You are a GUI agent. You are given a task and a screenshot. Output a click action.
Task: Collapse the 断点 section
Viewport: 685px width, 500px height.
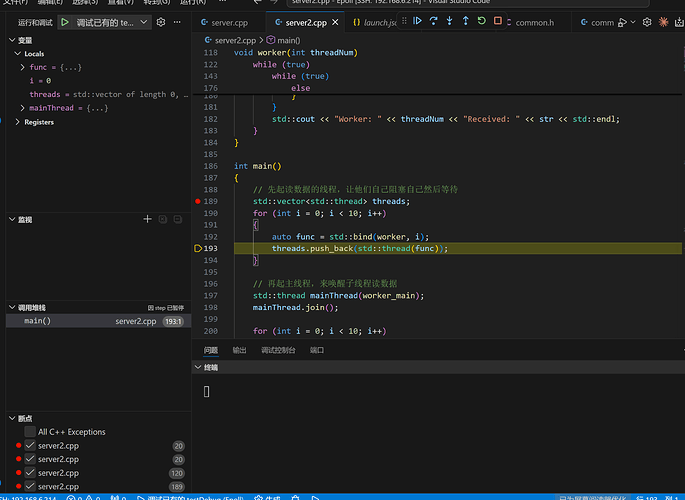coord(12,418)
